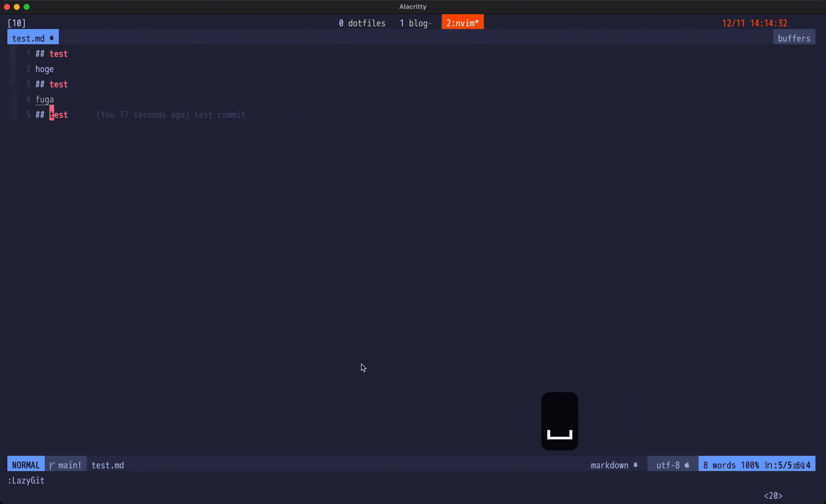The image size is (826, 504).
Task: Click the markdown icon in the test.md buffer tab
Action: (x=52, y=38)
